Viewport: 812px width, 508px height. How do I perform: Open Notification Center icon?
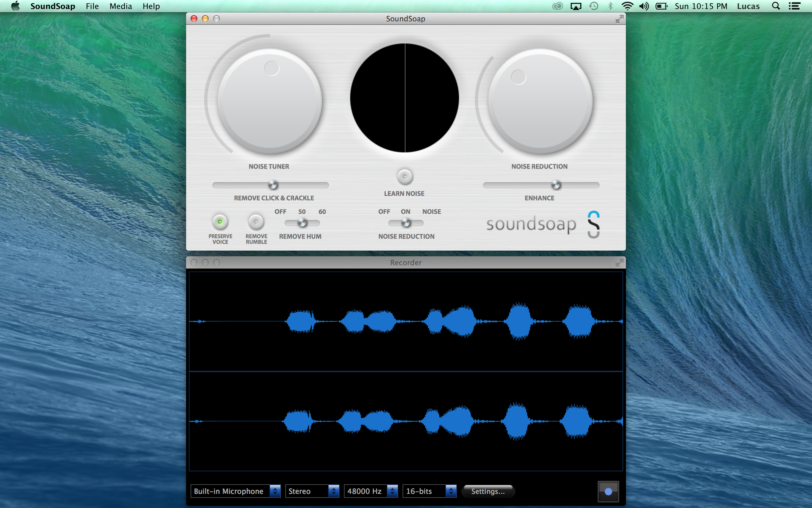tap(795, 6)
